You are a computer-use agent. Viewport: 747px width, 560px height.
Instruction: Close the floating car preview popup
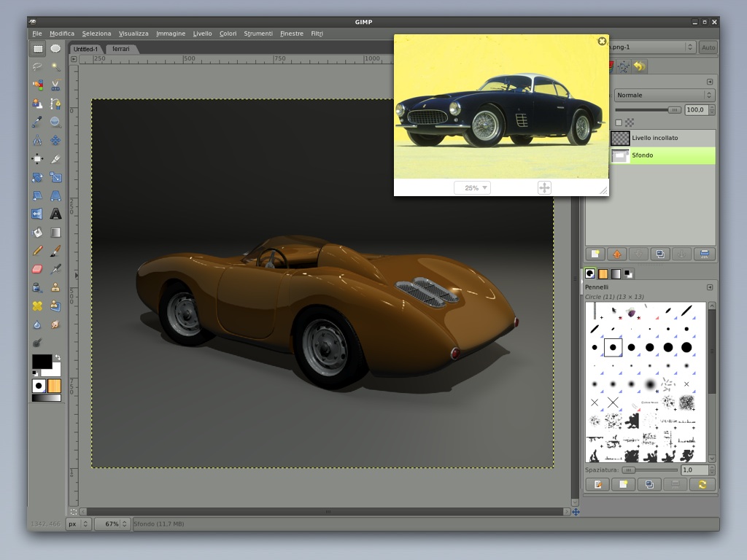pos(602,42)
